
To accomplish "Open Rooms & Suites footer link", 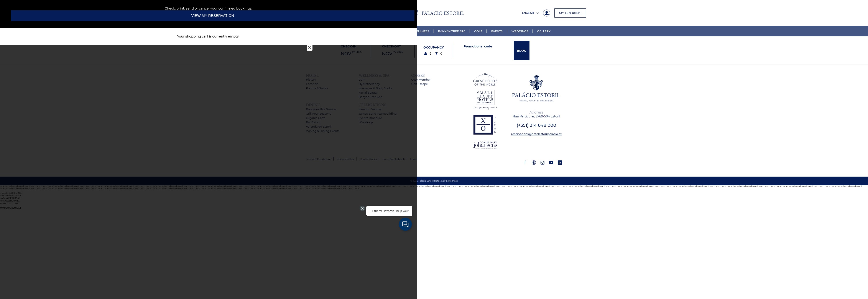I will coord(317,88).
